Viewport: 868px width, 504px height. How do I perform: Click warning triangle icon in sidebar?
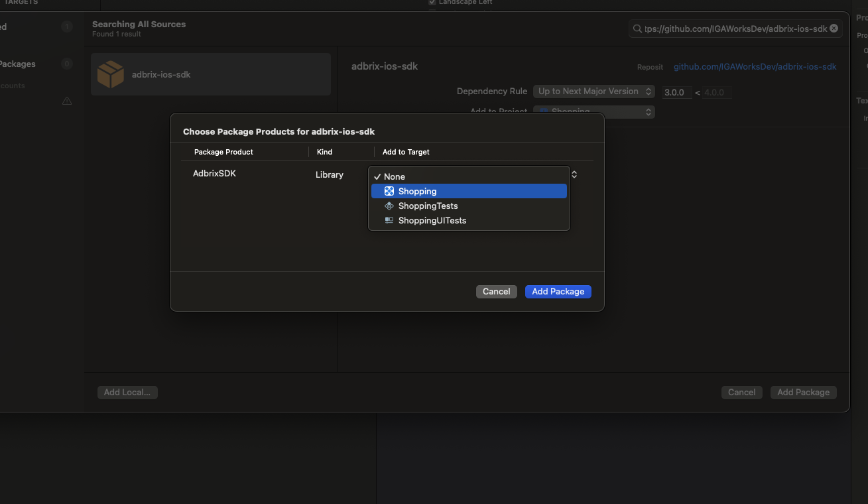coord(67,101)
